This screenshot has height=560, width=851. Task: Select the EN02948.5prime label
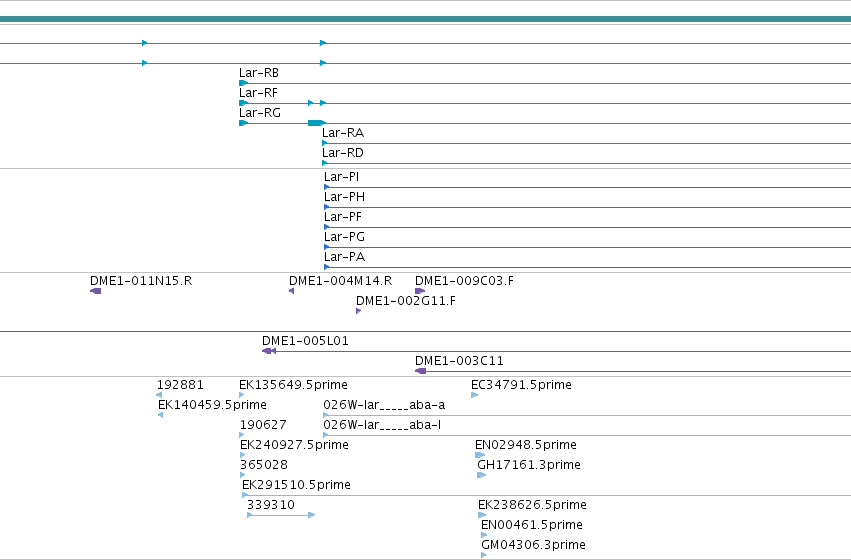[526, 446]
